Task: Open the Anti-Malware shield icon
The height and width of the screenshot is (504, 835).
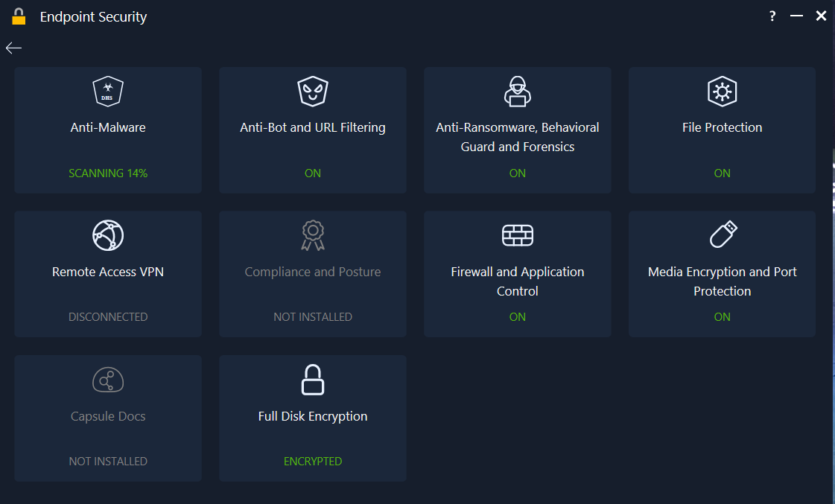Action: 108,91
